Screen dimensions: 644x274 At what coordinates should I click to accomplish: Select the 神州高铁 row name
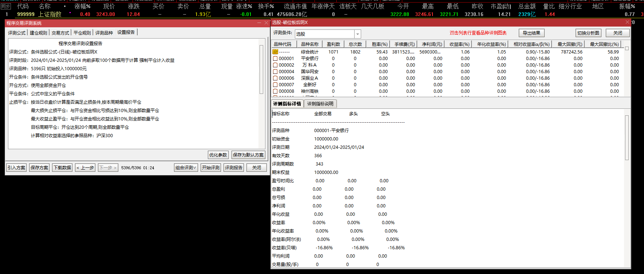(309, 91)
